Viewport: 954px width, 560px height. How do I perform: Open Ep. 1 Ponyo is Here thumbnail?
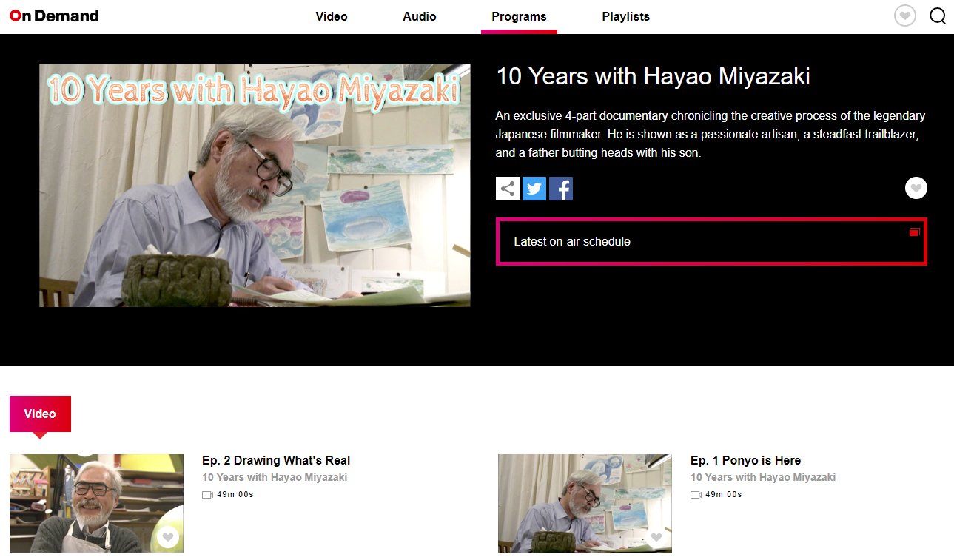pyautogui.click(x=585, y=503)
